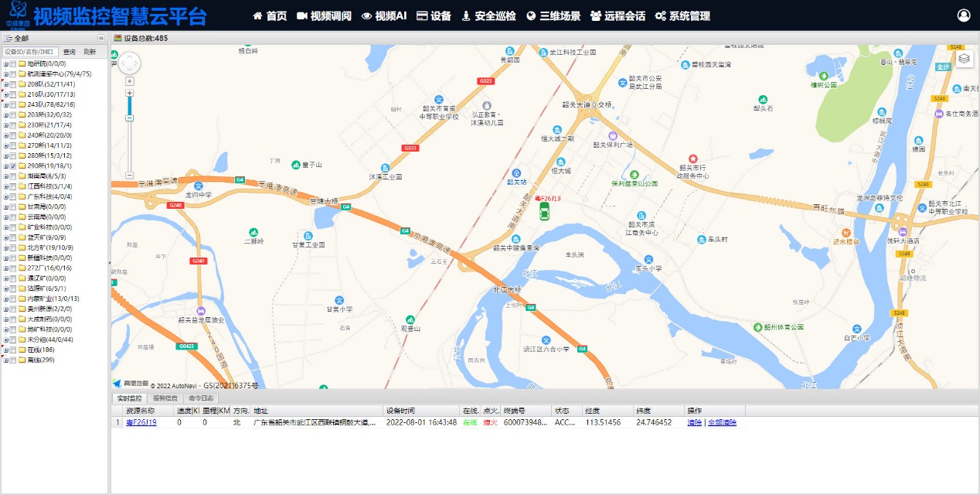The image size is (980, 495).
Task: Check the 在线(186) checkbox
Action: [x=13, y=350]
